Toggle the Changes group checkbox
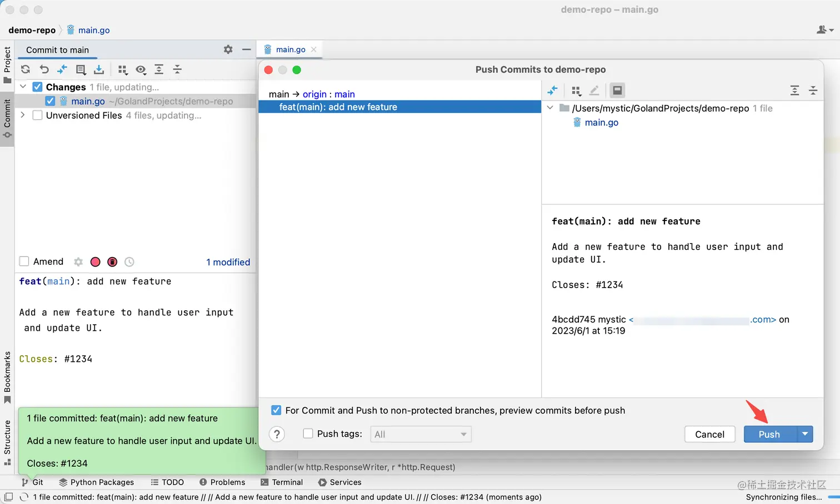 coord(38,87)
